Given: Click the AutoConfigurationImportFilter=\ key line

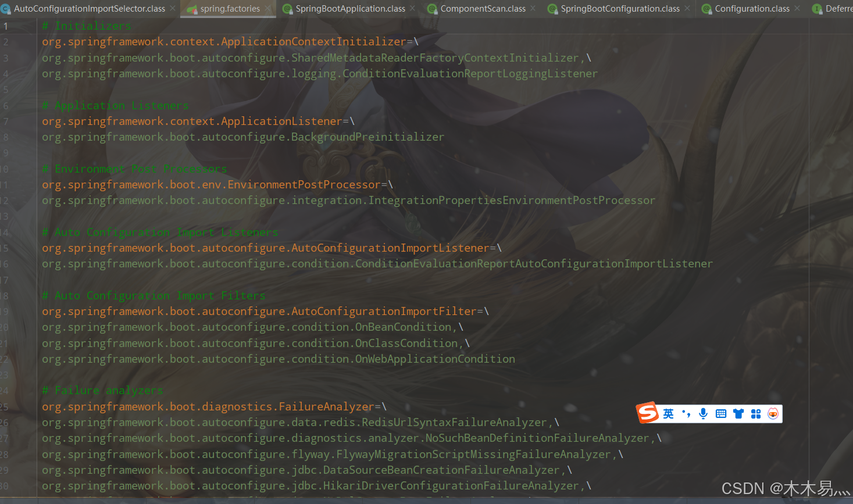Looking at the screenshot, I should click(266, 312).
